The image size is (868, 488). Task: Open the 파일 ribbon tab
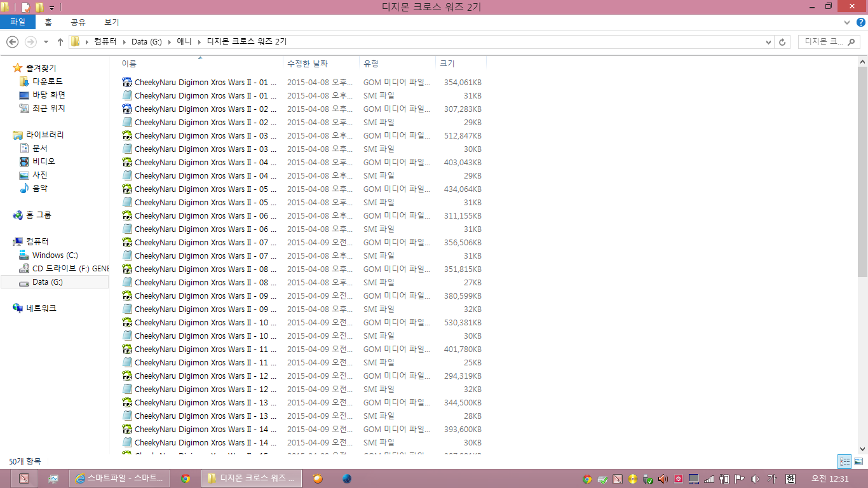tap(18, 22)
